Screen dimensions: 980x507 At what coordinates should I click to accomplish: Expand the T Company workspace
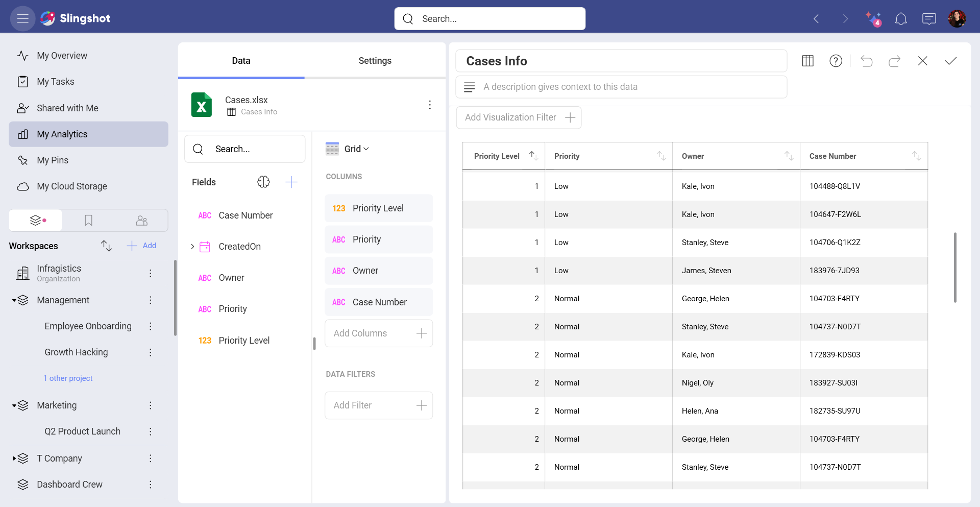14,458
